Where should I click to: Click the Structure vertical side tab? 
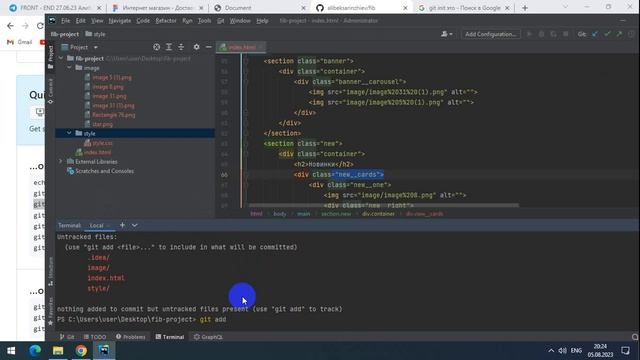(x=51, y=271)
